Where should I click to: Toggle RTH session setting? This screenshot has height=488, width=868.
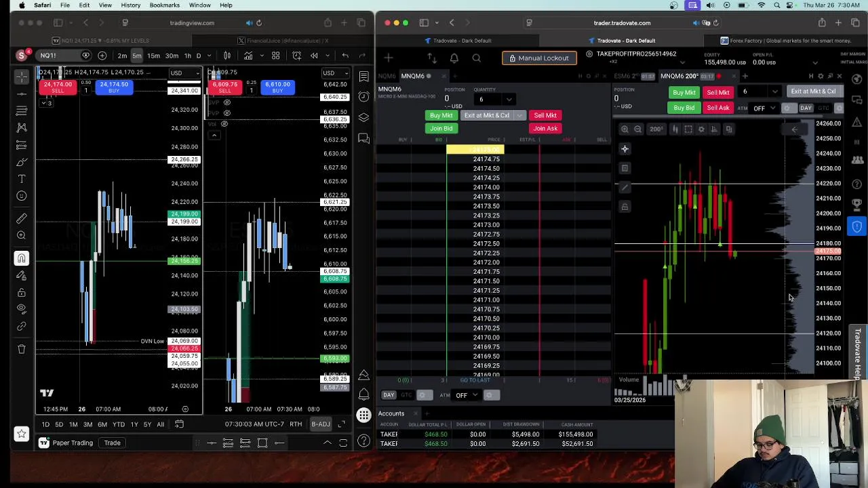(x=296, y=424)
